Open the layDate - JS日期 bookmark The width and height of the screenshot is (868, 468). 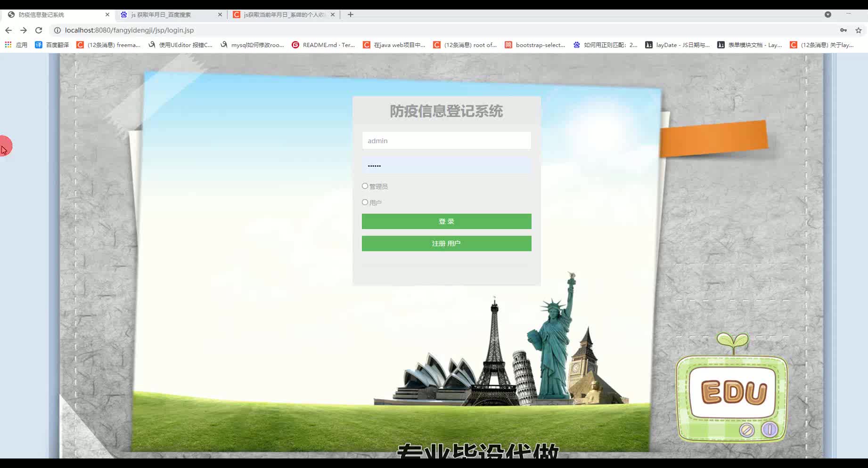(678, 45)
